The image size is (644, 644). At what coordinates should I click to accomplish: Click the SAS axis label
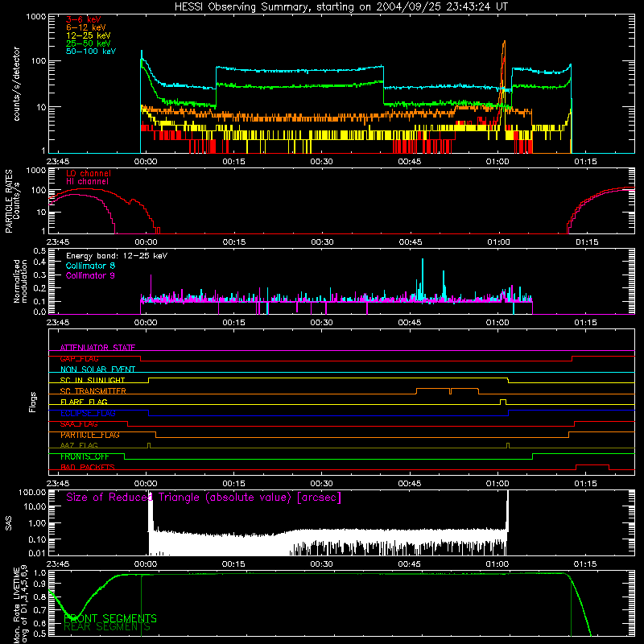point(9,523)
